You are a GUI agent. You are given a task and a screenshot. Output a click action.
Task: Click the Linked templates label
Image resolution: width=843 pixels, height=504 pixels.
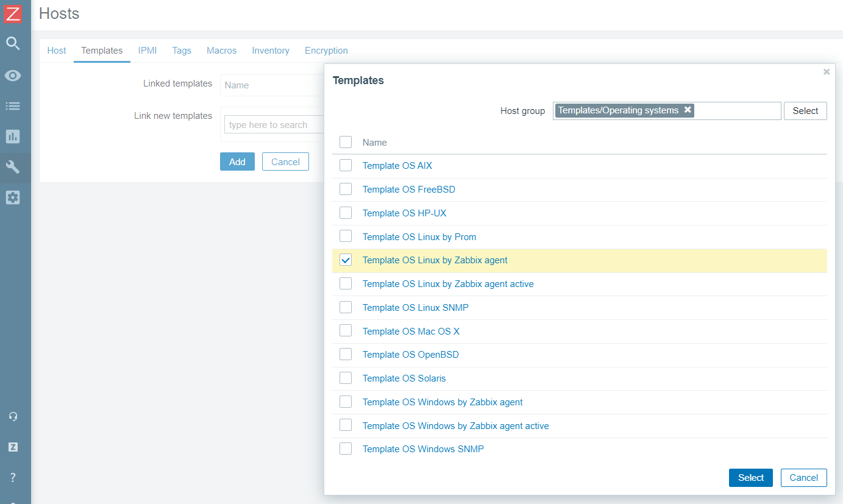click(177, 83)
